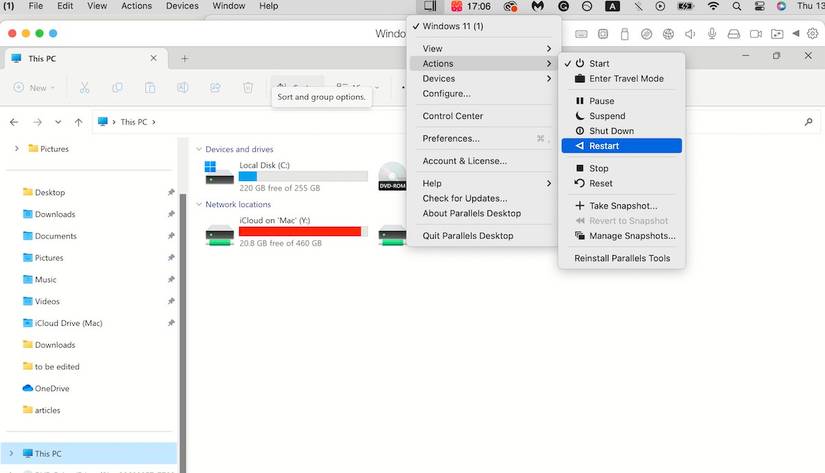The height and width of the screenshot is (473, 825).
Task: Go back with the left arrow
Action: (14, 122)
